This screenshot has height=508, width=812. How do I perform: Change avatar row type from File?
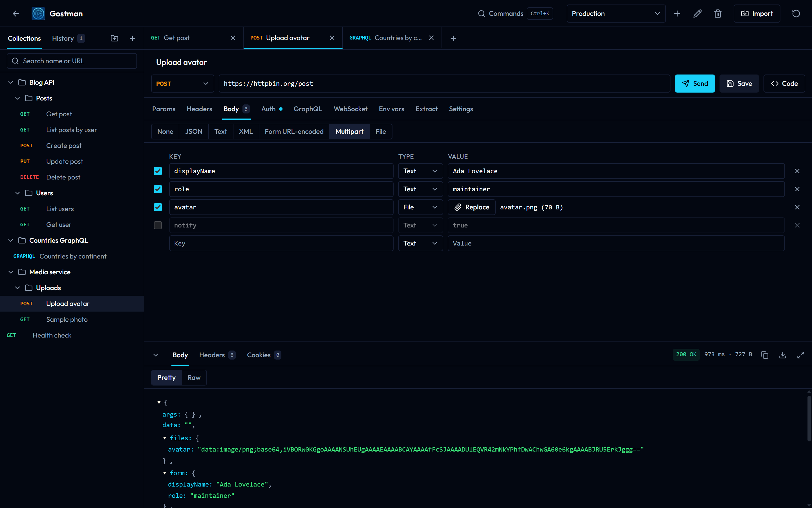click(x=420, y=207)
